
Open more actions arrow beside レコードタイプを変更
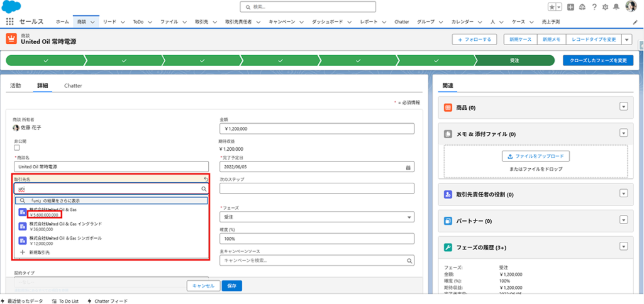626,40
